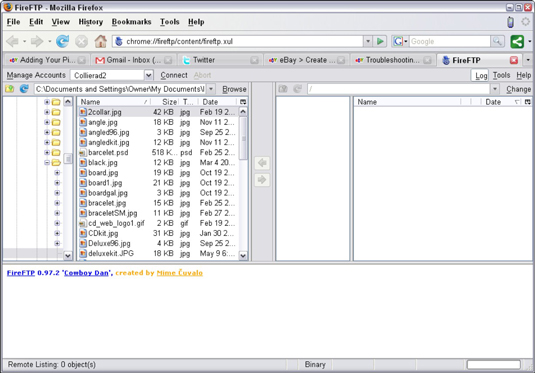Open the View menu
This screenshot has width=535, height=373.
tap(60, 22)
